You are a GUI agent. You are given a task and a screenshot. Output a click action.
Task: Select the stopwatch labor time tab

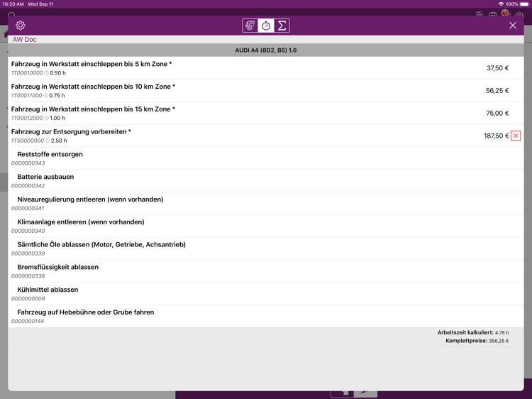pyautogui.click(x=266, y=26)
